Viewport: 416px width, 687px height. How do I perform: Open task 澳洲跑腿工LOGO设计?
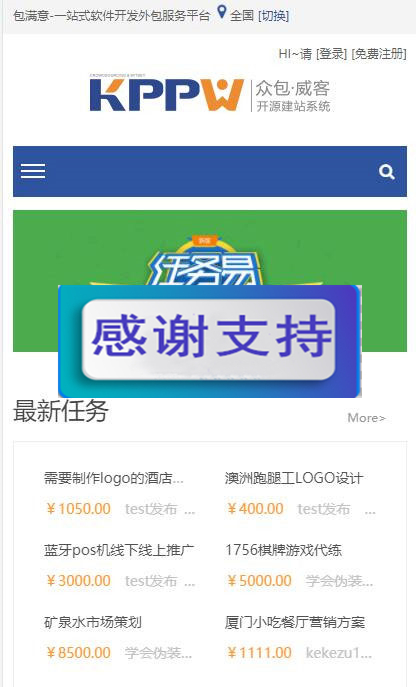pyautogui.click(x=294, y=478)
